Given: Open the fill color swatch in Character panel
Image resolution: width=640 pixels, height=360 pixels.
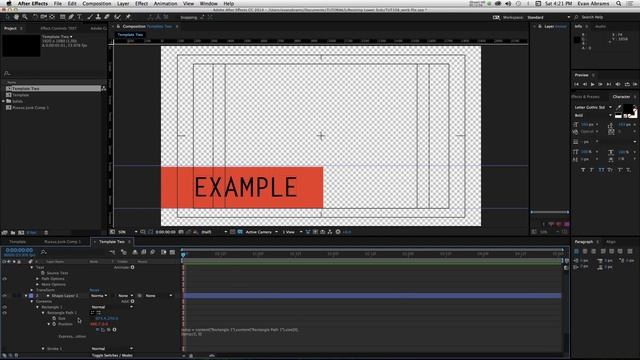Looking at the screenshot, I should point(628,109).
